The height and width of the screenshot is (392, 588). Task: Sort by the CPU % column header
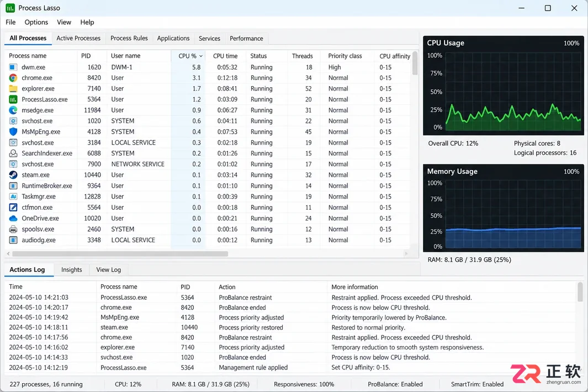point(189,56)
